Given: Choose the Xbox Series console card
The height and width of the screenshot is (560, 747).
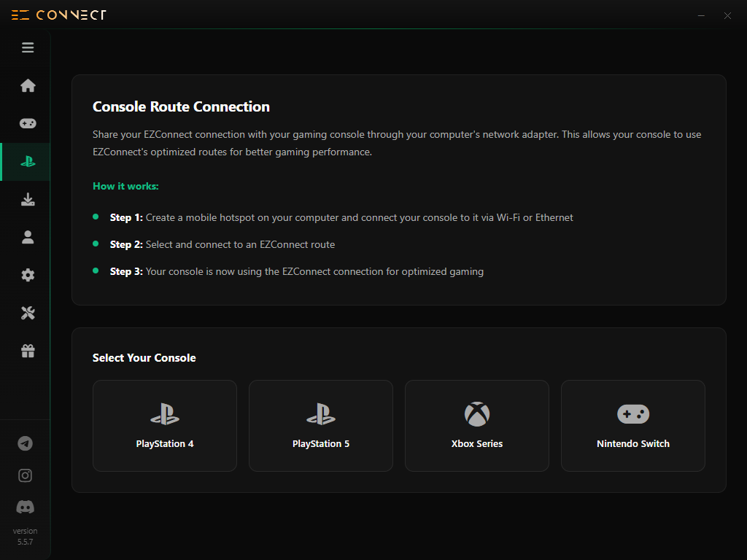Looking at the screenshot, I should [x=477, y=426].
